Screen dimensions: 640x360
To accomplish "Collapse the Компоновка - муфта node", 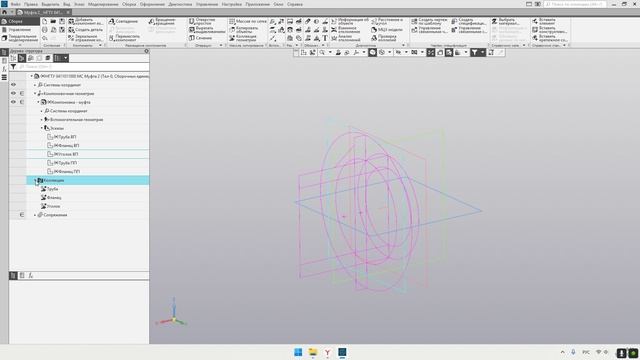I will (x=38, y=102).
